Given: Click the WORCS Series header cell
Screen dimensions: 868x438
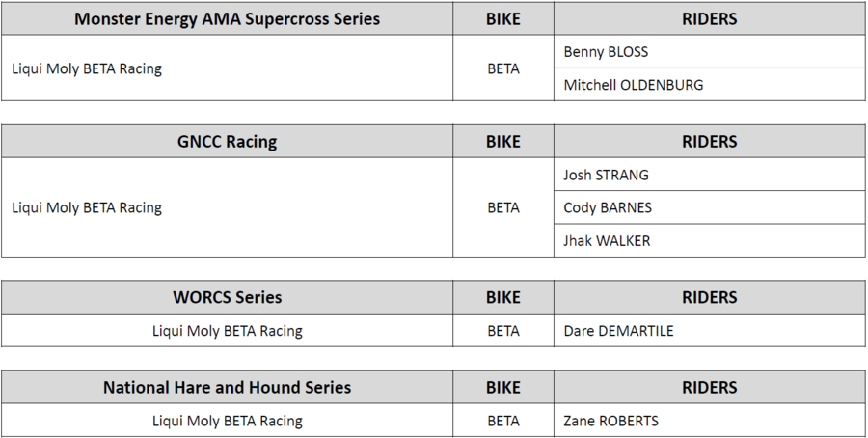Looking at the screenshot, I should pyautogui.click(x=227, y=298).
